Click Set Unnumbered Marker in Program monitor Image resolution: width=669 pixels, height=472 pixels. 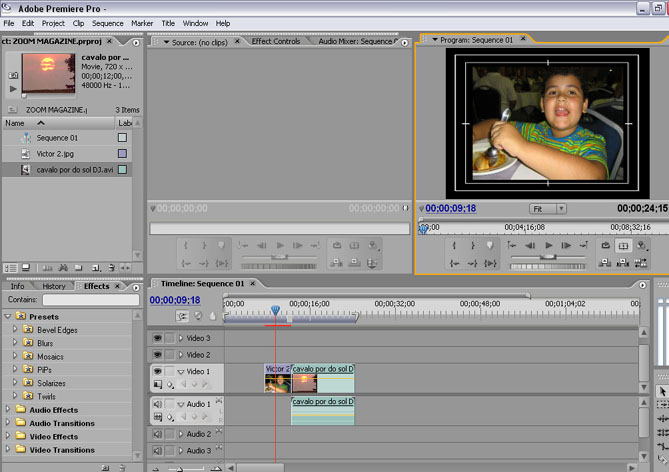tap(490, 245)
